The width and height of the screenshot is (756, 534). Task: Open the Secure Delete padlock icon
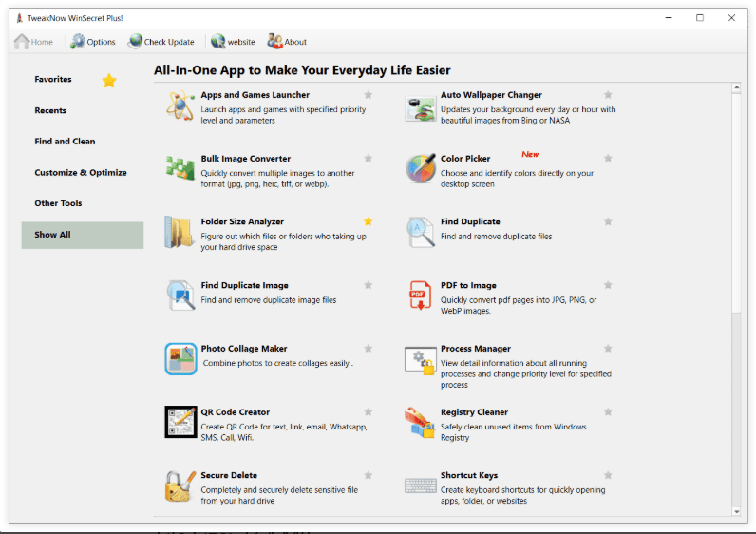tap(180, 486)
